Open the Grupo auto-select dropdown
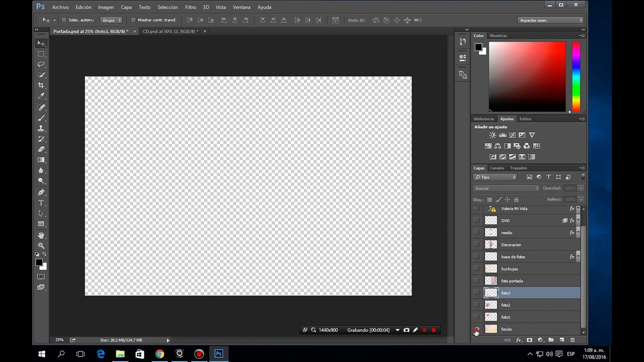The height and width of the screenshot is (362, 644). [x=111, y=20]
